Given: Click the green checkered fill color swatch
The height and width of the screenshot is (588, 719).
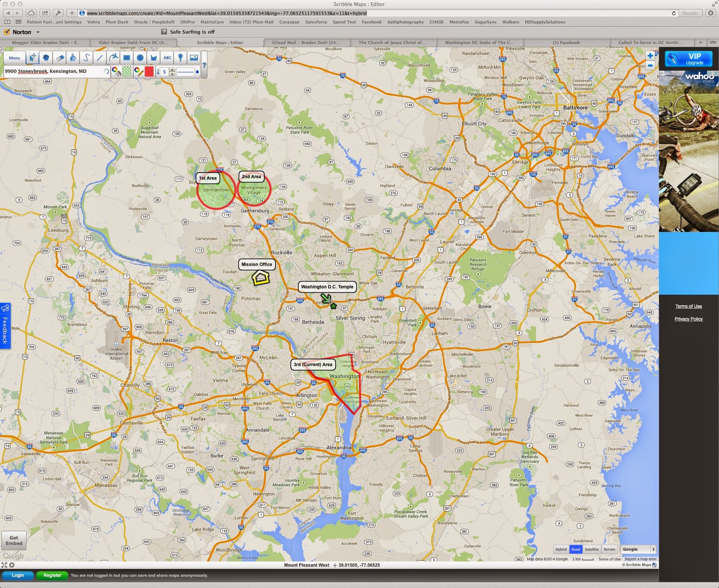Looking at the screenshot, I should click(x=127, y=71).
